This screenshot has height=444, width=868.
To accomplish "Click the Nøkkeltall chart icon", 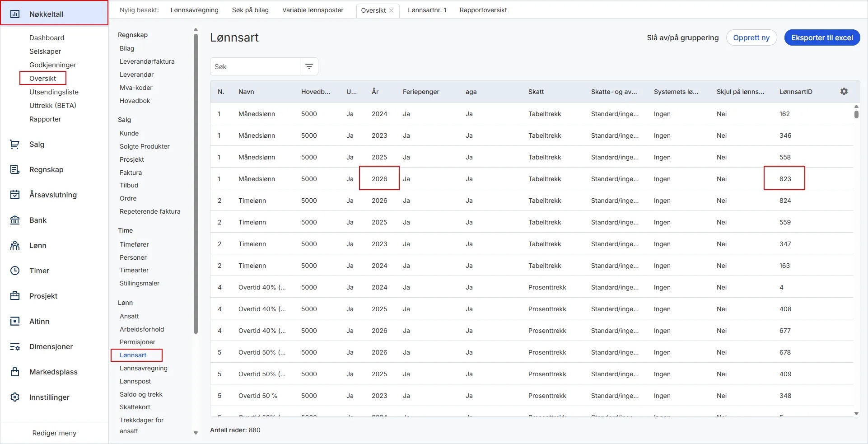I will (15, 14).
